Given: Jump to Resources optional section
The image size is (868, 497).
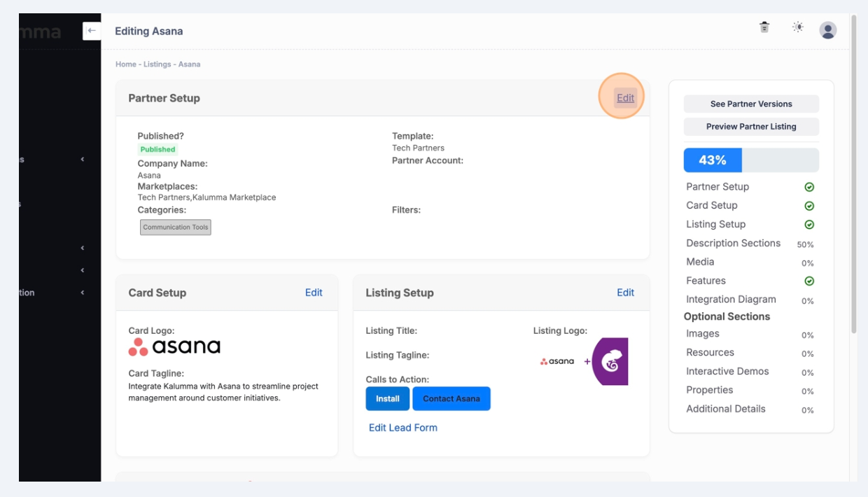Looking at the screenshot, I should coord(710,353).
